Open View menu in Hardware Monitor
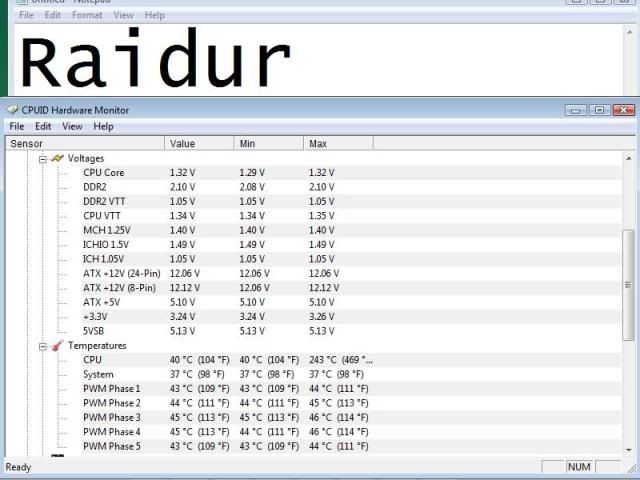 [72, 127]
